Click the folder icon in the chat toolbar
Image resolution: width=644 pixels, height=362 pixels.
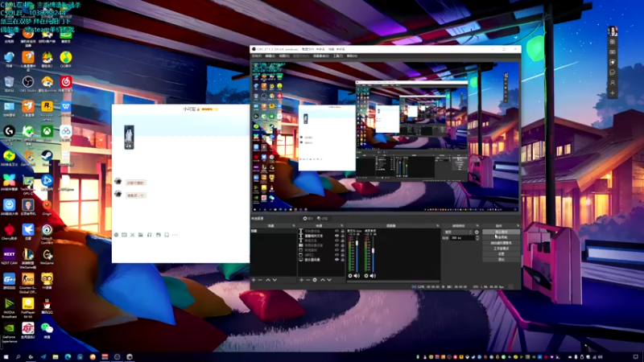(140, 235)
